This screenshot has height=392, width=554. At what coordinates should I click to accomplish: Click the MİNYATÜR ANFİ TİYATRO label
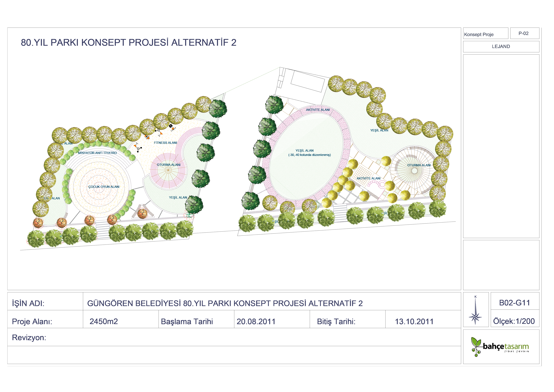pyautogui.click(x=97, y=153)
